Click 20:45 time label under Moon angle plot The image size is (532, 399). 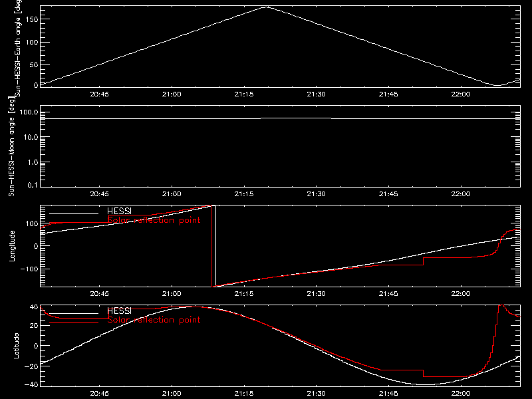[x=99, y=194]
